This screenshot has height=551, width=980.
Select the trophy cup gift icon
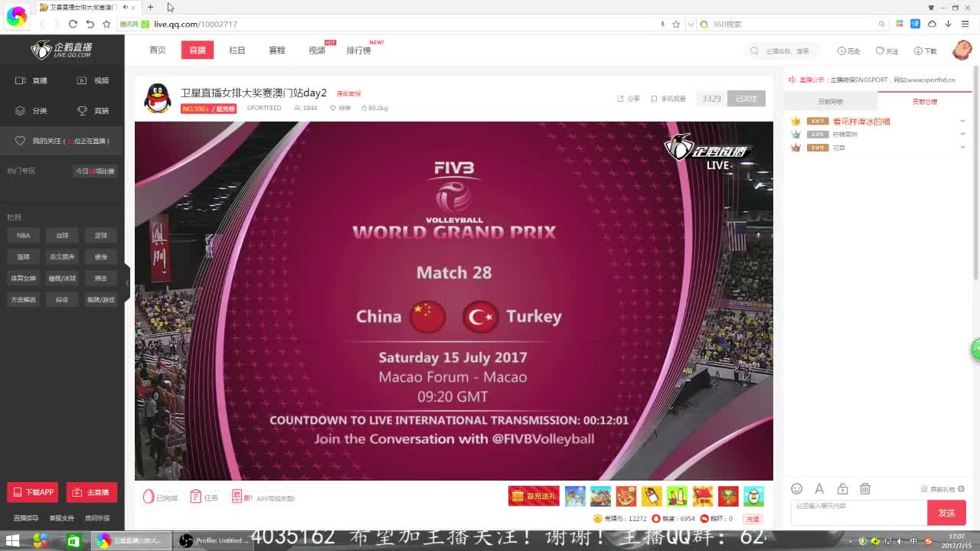[x=728, y=497]
